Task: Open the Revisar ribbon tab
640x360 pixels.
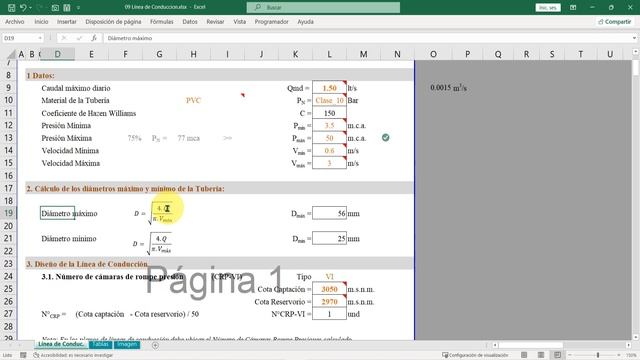Action: [x=215, y=22]
